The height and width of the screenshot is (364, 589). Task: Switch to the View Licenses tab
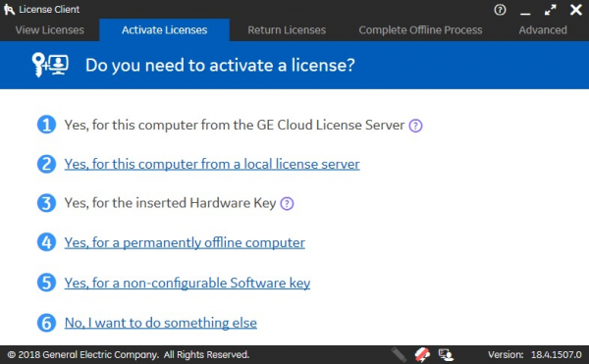[50, 30]
